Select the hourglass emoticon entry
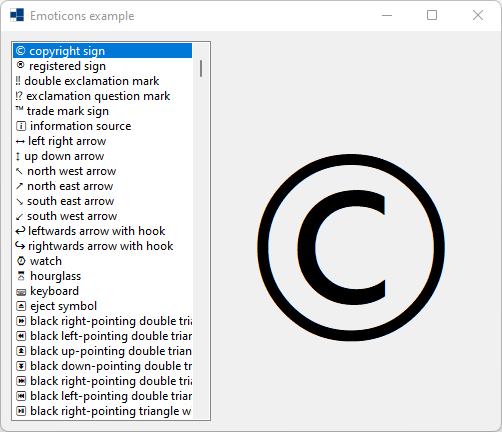Image resolution: width=502 pixels, height=432 pixels. point(102,276)
